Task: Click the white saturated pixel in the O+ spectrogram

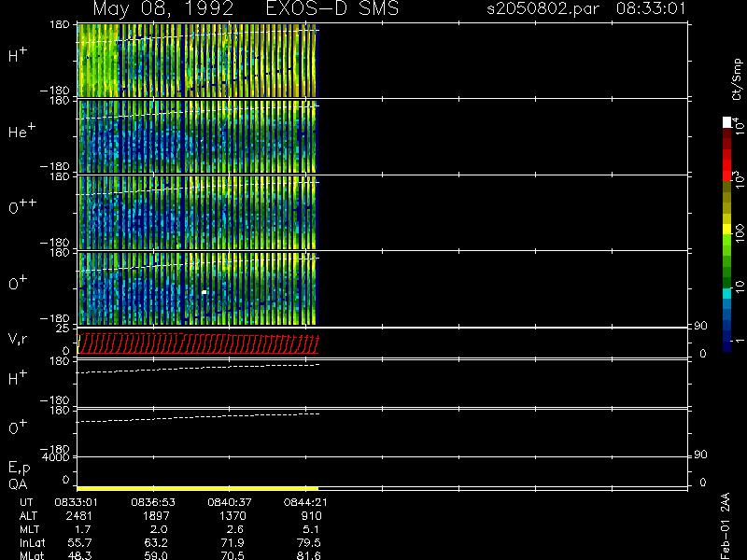Action: tap(204, 292)
